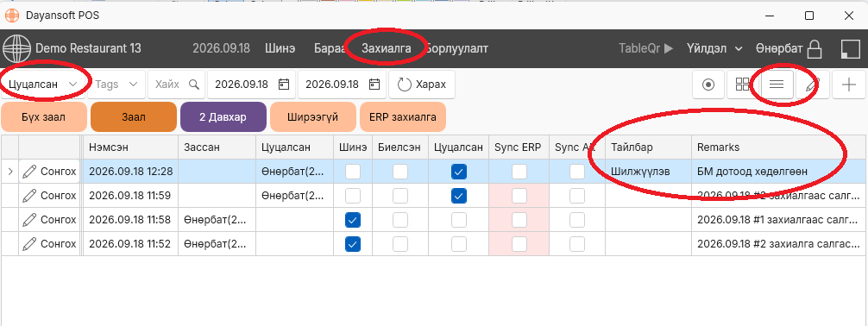868x326 pixels.
Task: Check Sync ERP checkbox in the 12:28 row
Action: point(519,172)
